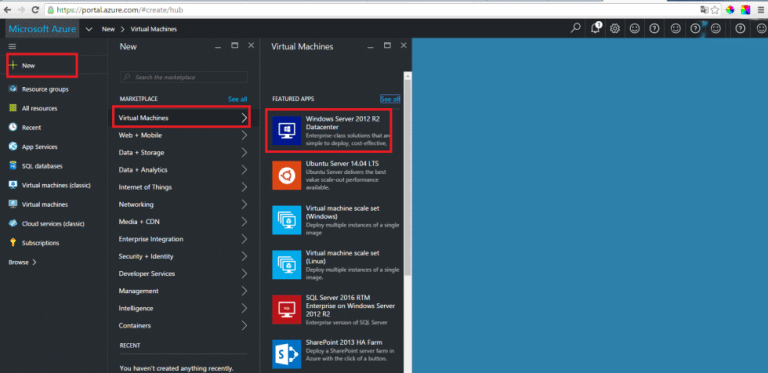Click Browse at the bottom of the sidebar
The height and width of the screenshot is (373, 768).
(23, 262)
